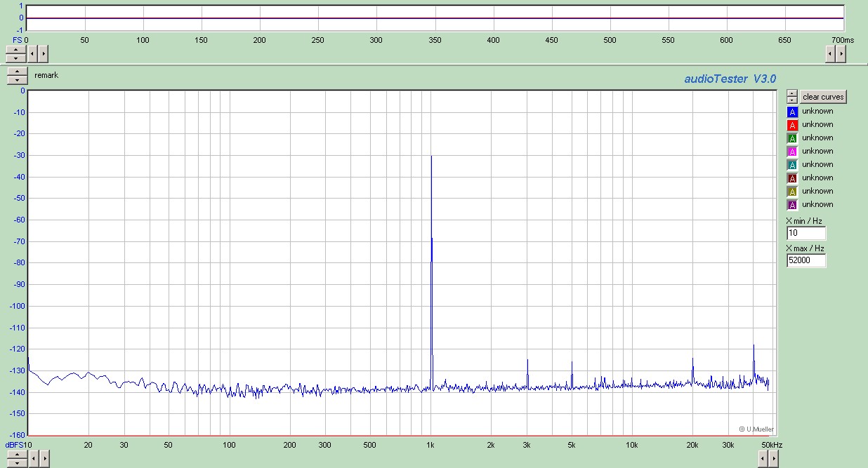Image resolution: width=868 pixels, height=468 pixels.
Task: Click the small down arrow left of clear curves
Action: click(792, 100)
